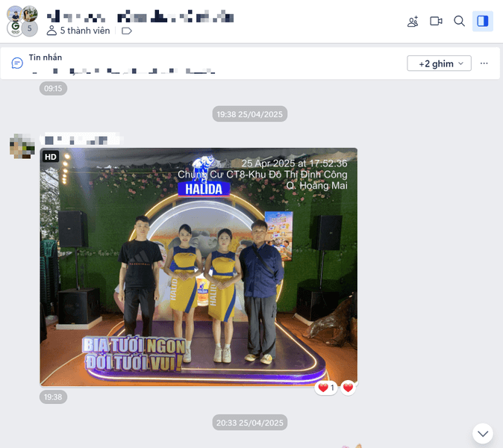The image size is (503, 448).
Task: Click the 19:38 photo timestamp
Action: pyautogui.click(x=53, y=397)
